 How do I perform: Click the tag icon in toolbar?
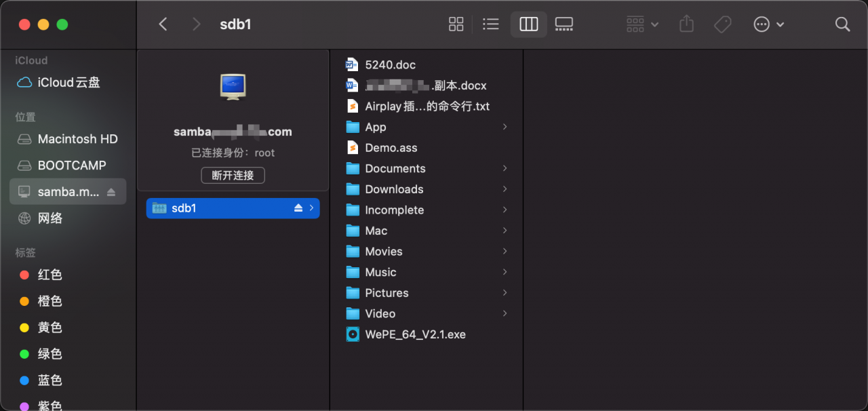723,24
